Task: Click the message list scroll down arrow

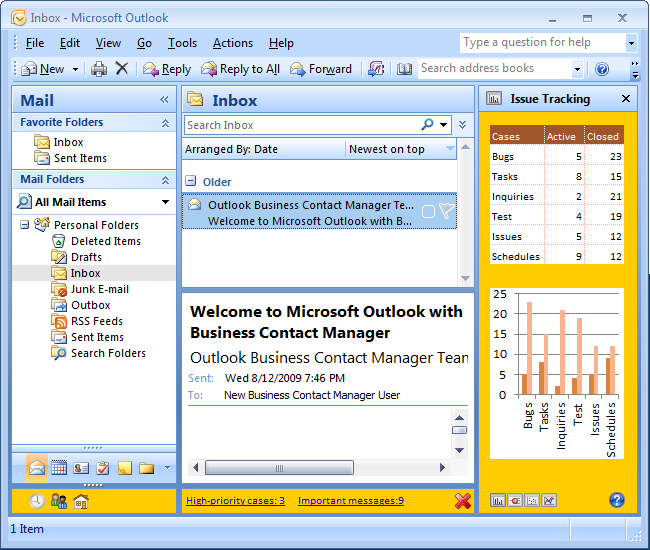Action: point(465,278)
